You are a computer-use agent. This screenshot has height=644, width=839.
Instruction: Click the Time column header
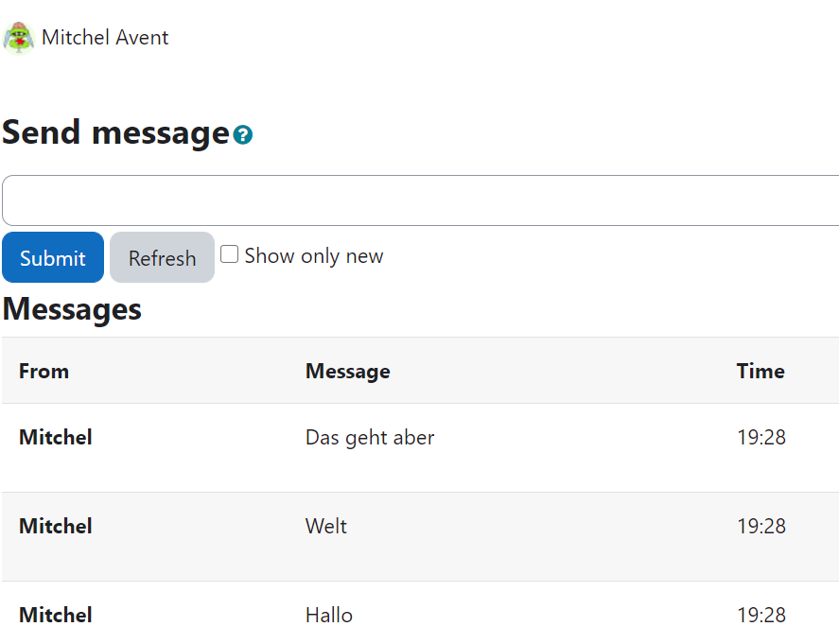tap(760, 372)
